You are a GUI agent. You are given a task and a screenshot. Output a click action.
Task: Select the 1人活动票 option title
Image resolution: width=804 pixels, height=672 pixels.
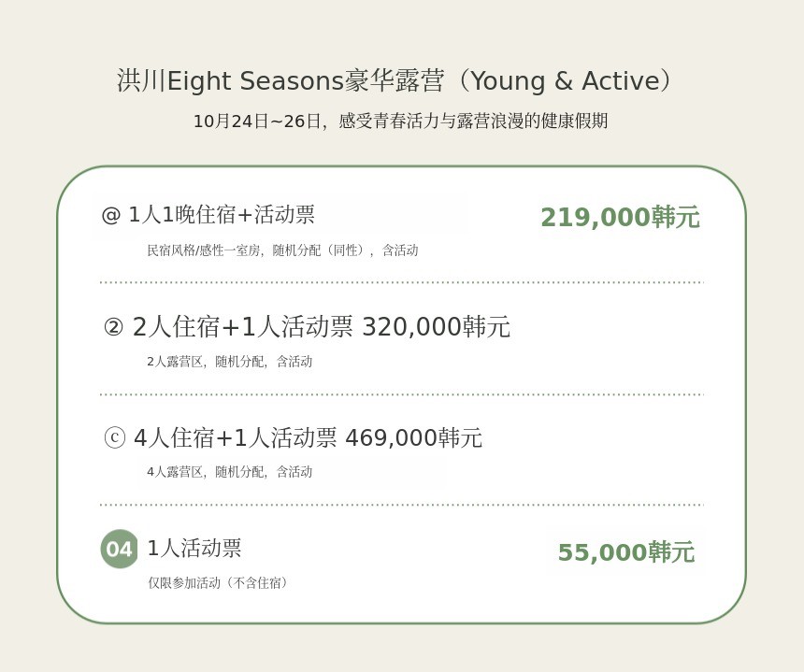[x=194, y=549]
